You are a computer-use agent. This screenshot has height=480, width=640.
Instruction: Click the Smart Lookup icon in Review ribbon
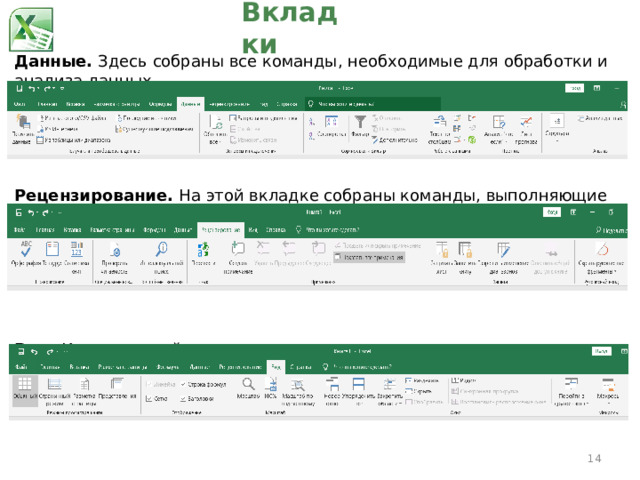pos(162,249)
